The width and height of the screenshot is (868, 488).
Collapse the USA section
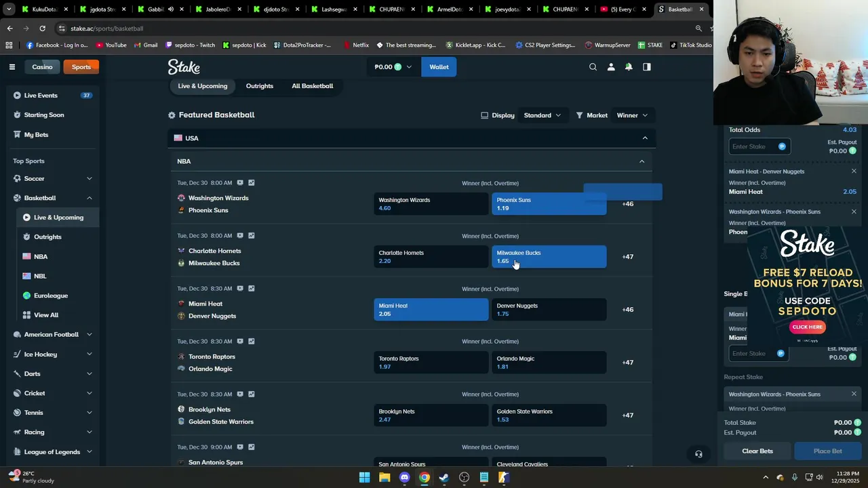point(645,138)
